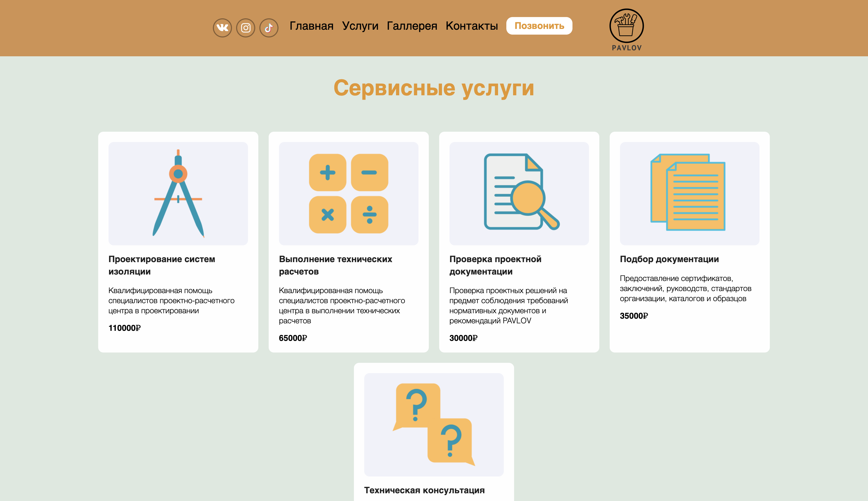Open the Услуги menu item
Image resolution: width=868 pixels, height=501 pixels.
pos(360,26)
